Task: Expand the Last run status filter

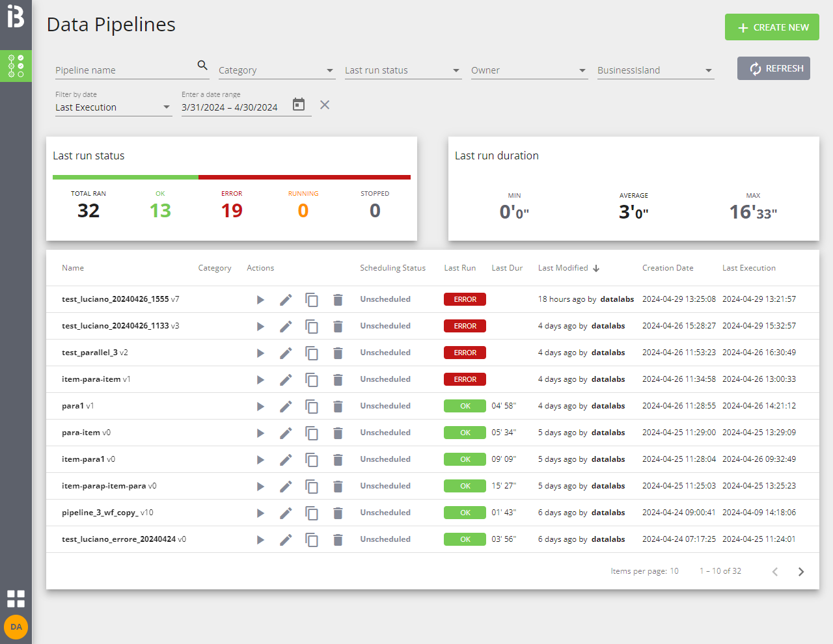Action: [x=403, y=70]
